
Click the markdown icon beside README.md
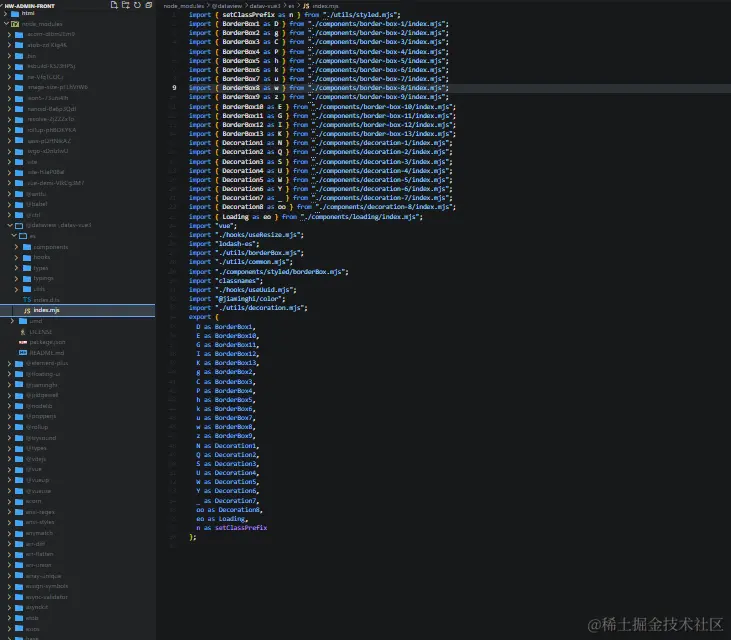coord(23,353)
